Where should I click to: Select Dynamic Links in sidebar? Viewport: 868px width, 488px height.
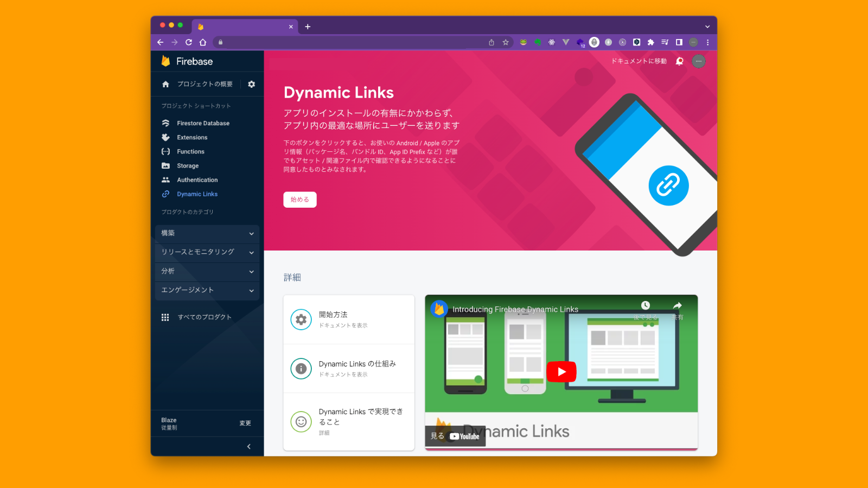(x=197, y=194)
